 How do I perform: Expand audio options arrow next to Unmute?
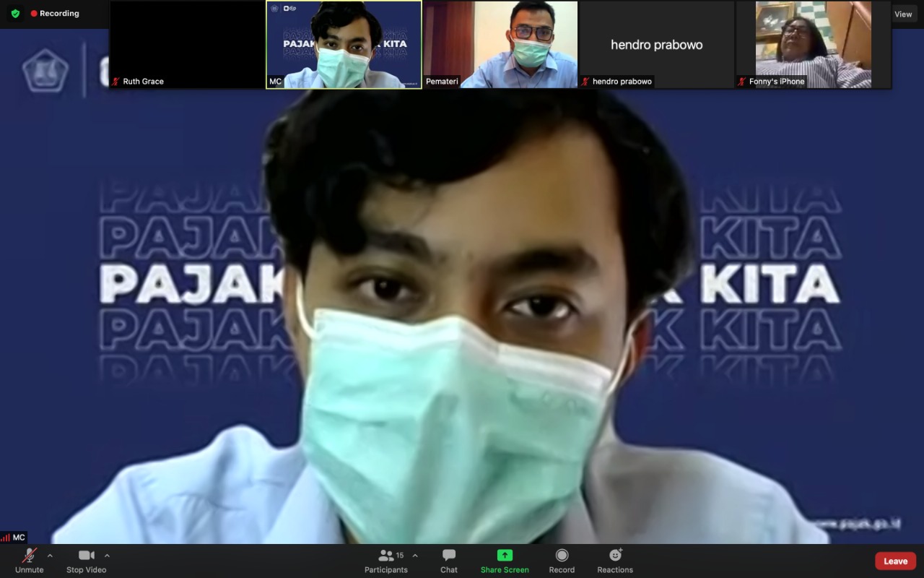pyautogui.click(x=50, y=556)
